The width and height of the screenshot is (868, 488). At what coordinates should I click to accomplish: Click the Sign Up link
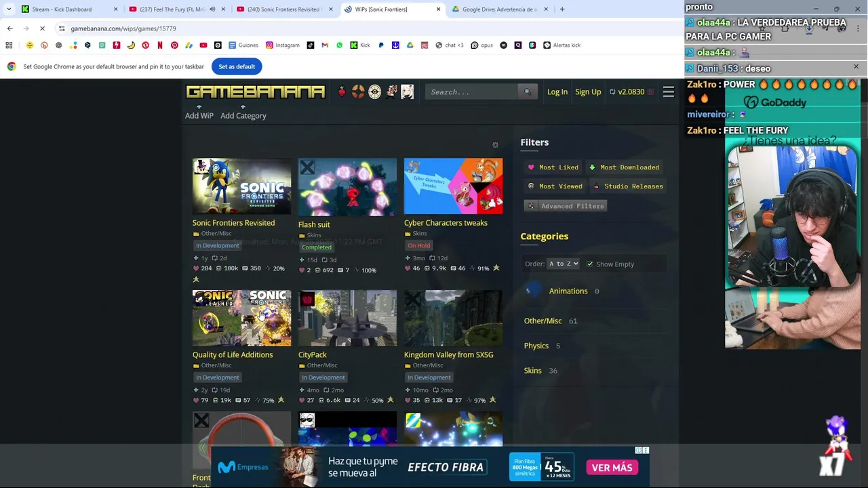pyautogui.click(x=588, y=91)
